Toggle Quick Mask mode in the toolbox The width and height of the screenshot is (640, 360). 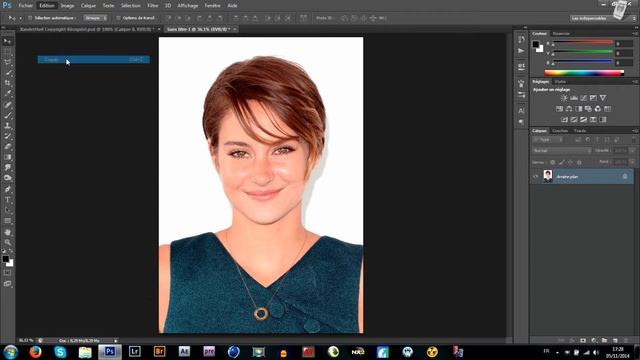[7, 273]
